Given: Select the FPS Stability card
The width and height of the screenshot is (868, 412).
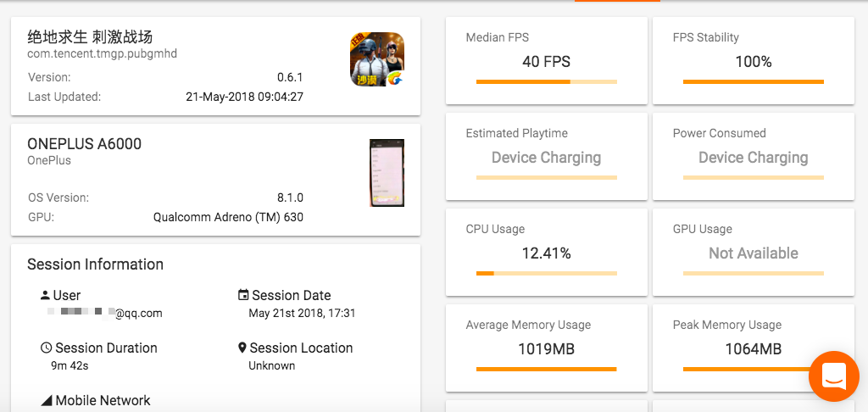Looking at the screenshot, I should [753, 59].
